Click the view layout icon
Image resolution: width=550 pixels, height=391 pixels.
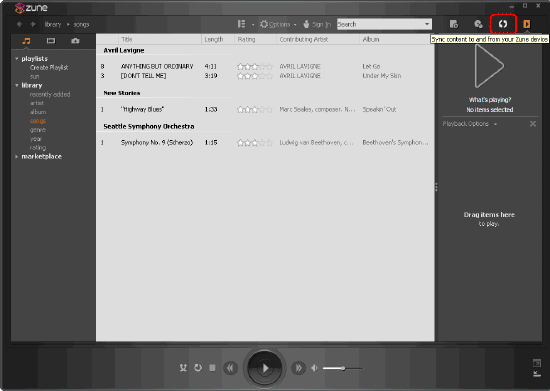point(241,24)
